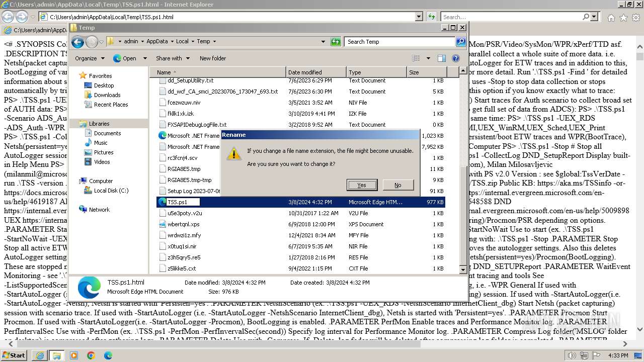This screenshot has width=644, height=362.
Task: Expand the Open dropdown arrow
Action: pos(145,58)
